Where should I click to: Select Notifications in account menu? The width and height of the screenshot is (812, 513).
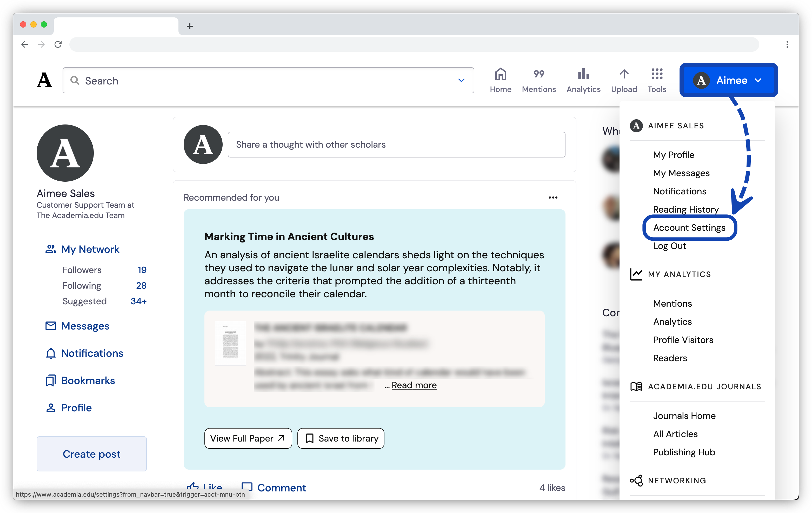point(680,191)
